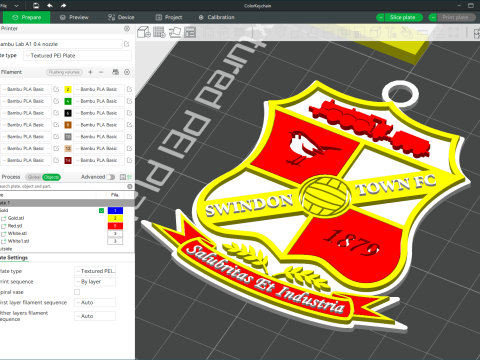Click dark red filament swatch number 14

coord(68,160)
